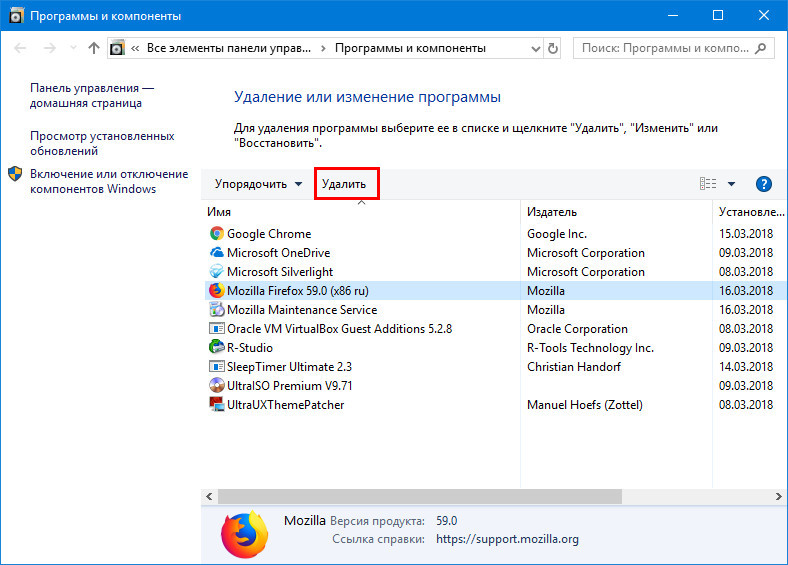
Task: Navigate forward with the right arrow
Action: pos(49,48)
